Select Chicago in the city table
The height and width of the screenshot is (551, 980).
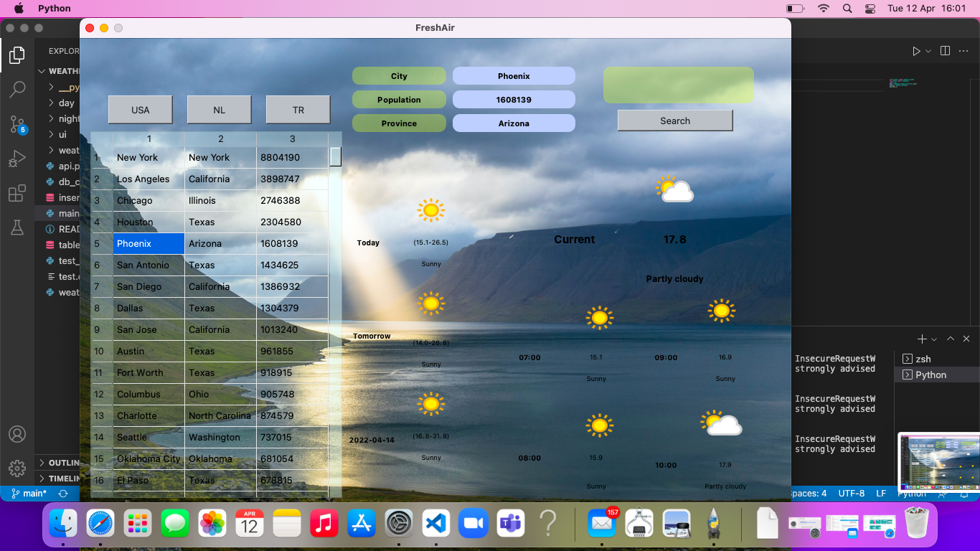[x=149, y=200]
